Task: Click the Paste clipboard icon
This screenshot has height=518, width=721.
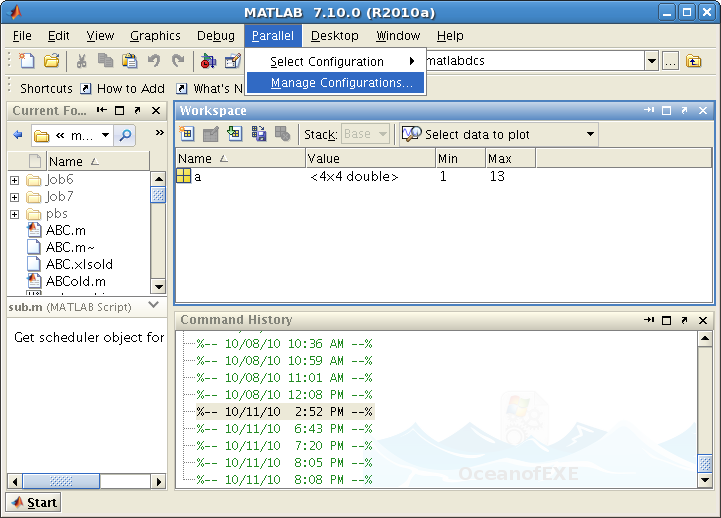Action: (130, 61)
